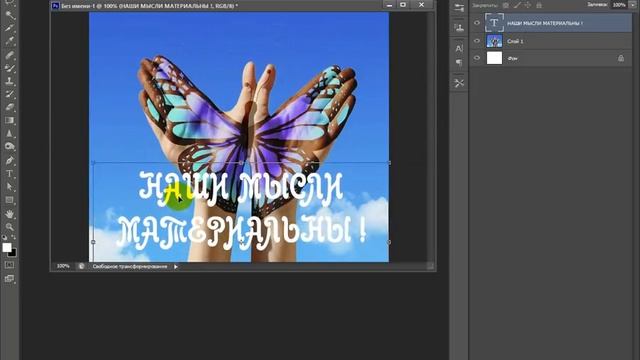
Task: Reset to default foreground and background colors
Action: (4, 237)
